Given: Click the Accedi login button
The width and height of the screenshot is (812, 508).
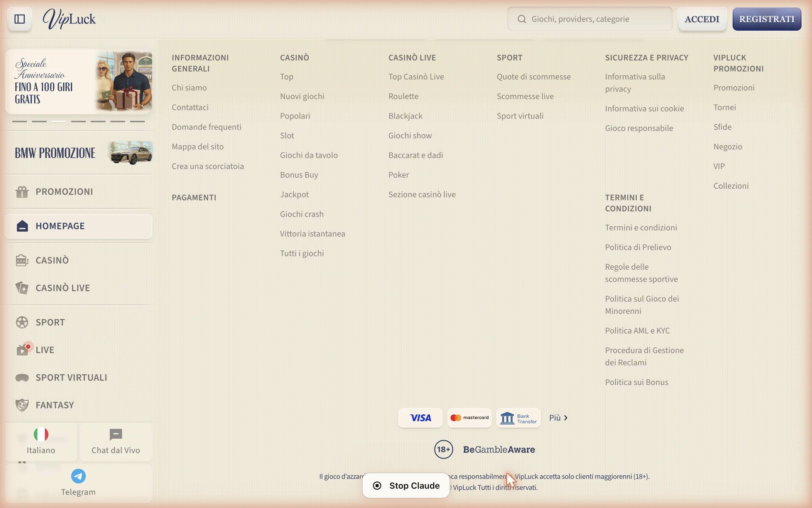Looking at the screenshot, I should [x=702, y=19].
